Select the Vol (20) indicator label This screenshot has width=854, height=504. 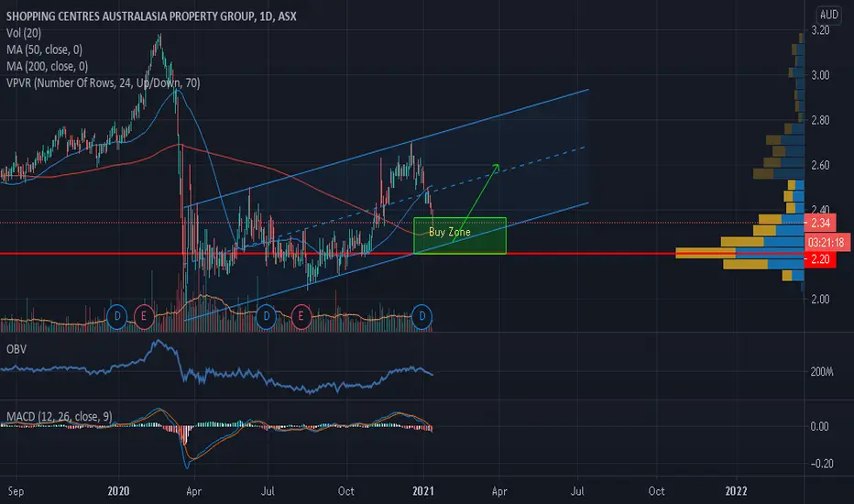point(24,33)
